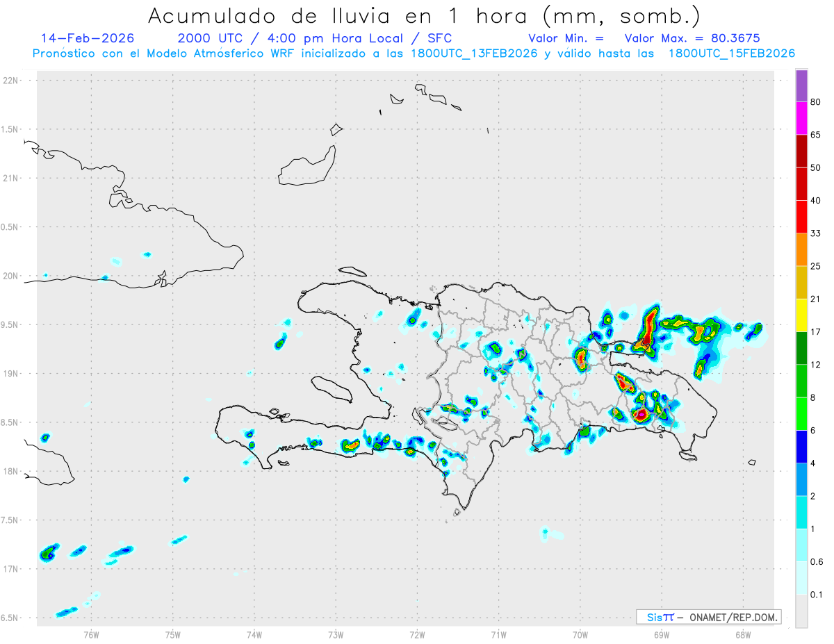Image resolution: width=834 pixels, height=644 pixels.
Task: Click the '70W' longitude axis label
Action: tap(580, 635)
